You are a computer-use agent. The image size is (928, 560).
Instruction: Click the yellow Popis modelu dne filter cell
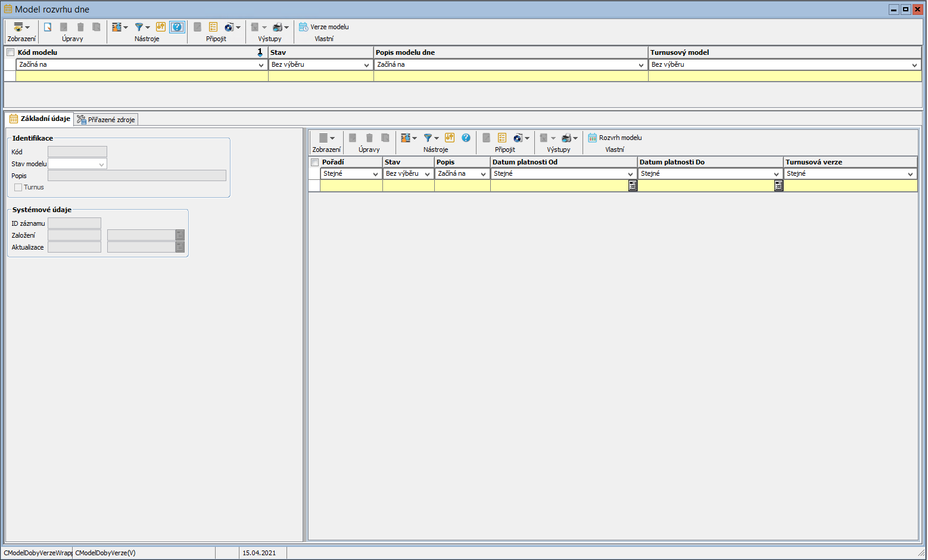coord(510,76)
